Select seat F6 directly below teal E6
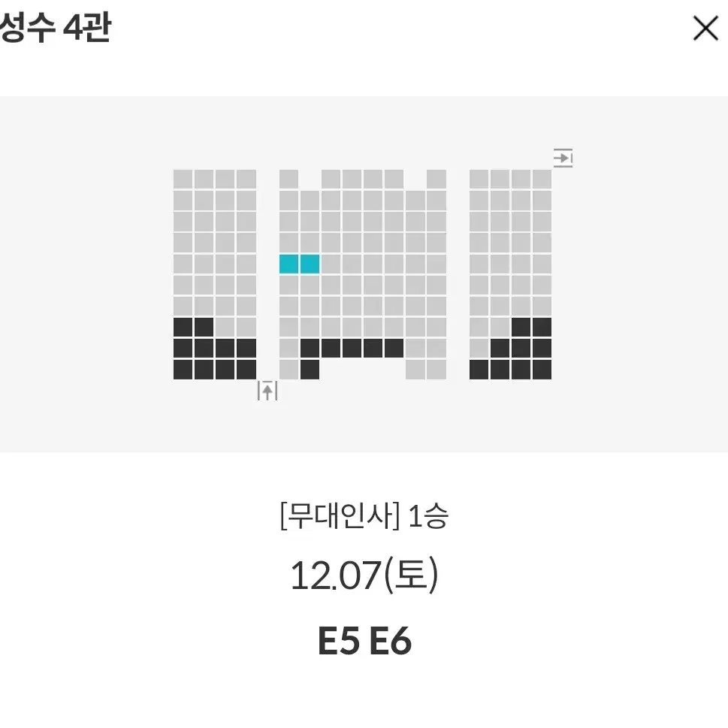This screenshot has width=728, height=728. point(310,285)
